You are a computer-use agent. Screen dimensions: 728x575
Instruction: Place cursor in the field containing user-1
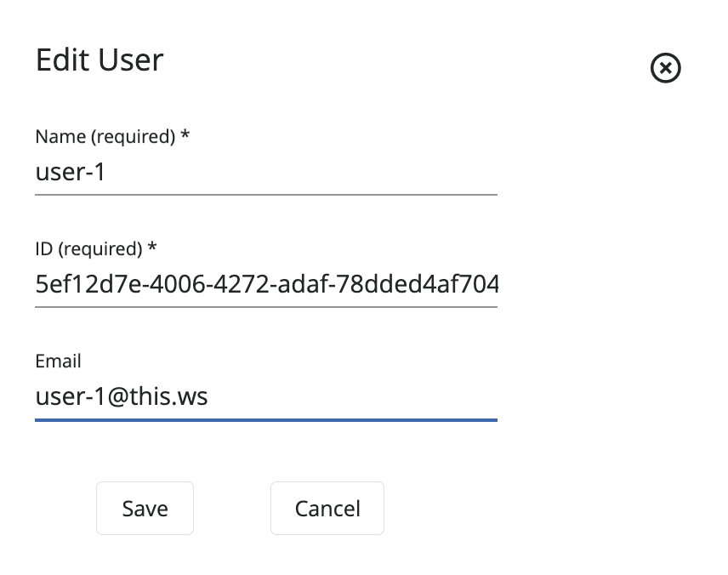tap(265, 173)
